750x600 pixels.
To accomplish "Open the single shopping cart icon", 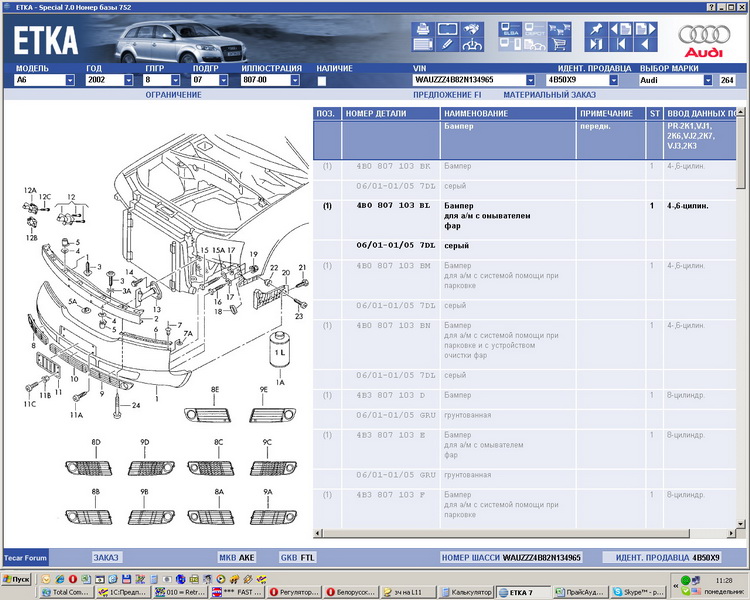I will tap(559, 44).
